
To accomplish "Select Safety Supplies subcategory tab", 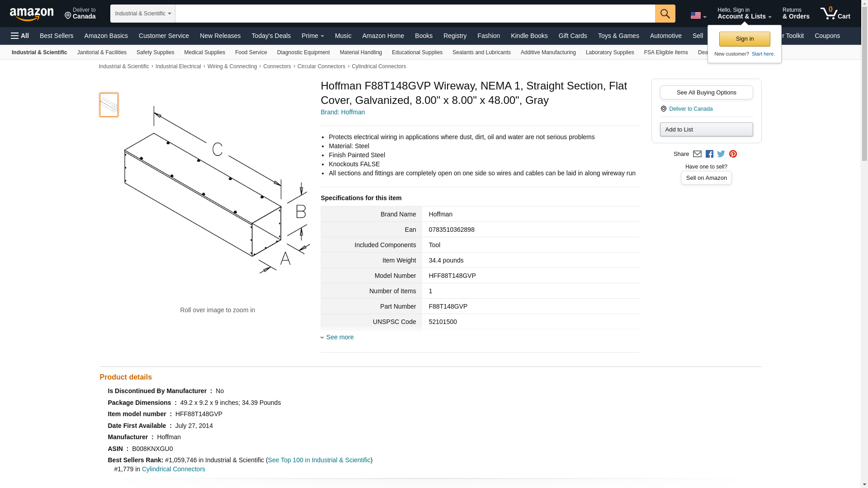I will click(x=155, y=52).
